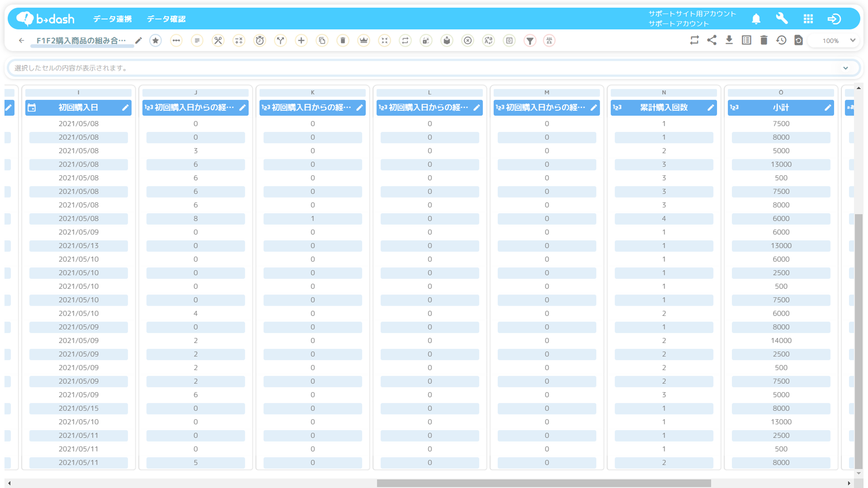Click the pencil in column M header
This screenshot has width=868, height=488.
click(593, 108)
